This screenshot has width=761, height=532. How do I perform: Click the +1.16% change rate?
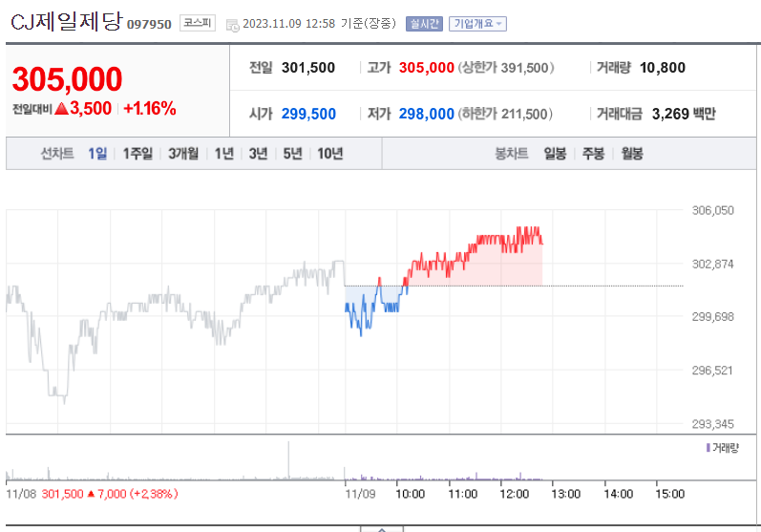click(150, 108)
